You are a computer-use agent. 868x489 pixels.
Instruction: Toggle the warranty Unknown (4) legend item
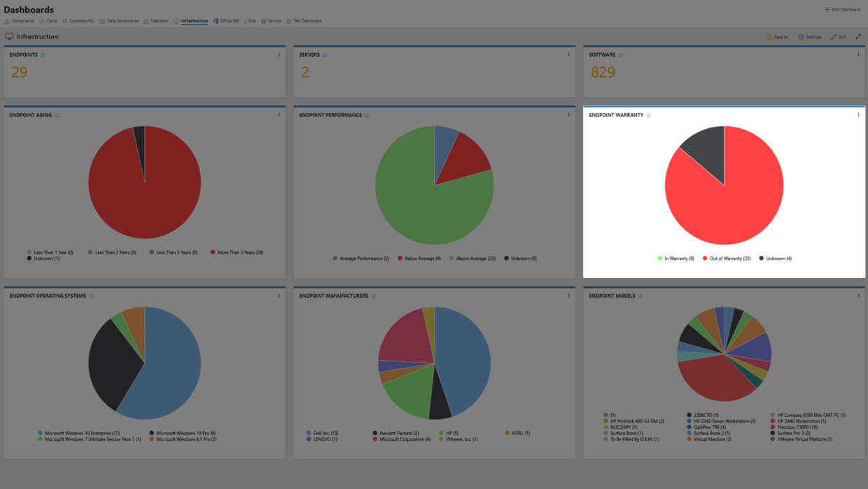pyautogui.click(x=775, y=259)
